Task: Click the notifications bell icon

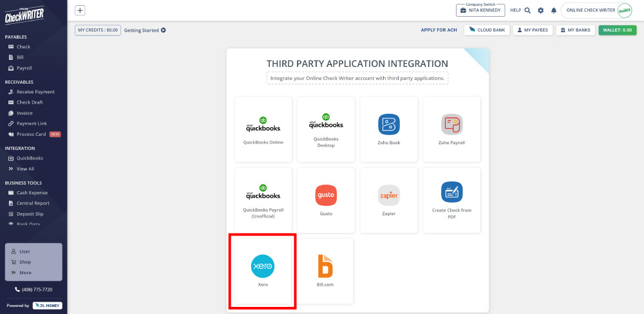Action: coord(553,10)
